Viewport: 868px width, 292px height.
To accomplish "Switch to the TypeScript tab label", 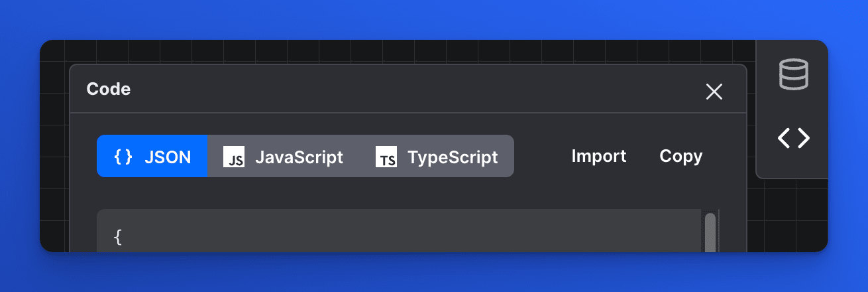I will [x=453, y=157].
